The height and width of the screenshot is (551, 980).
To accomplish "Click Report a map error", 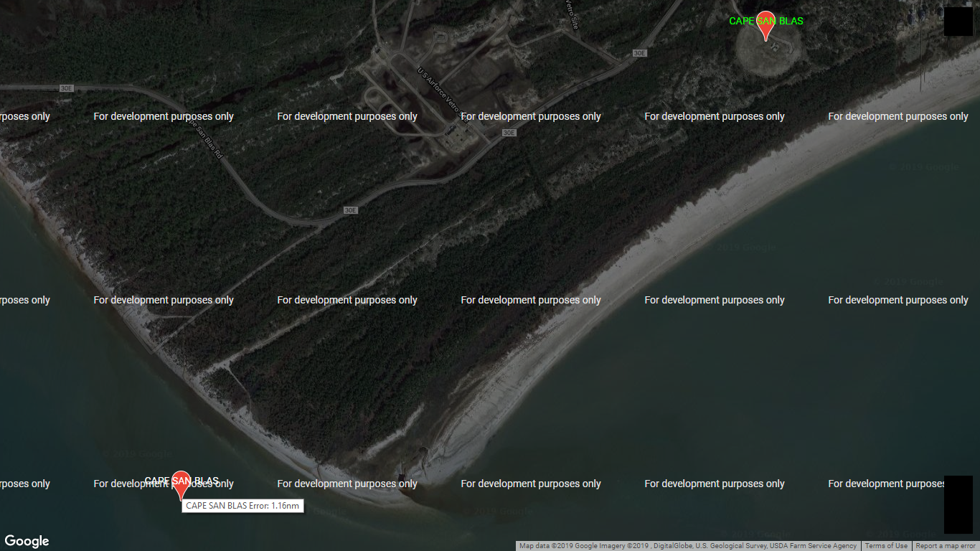I will pyautogui.click(x=944, y=546).
